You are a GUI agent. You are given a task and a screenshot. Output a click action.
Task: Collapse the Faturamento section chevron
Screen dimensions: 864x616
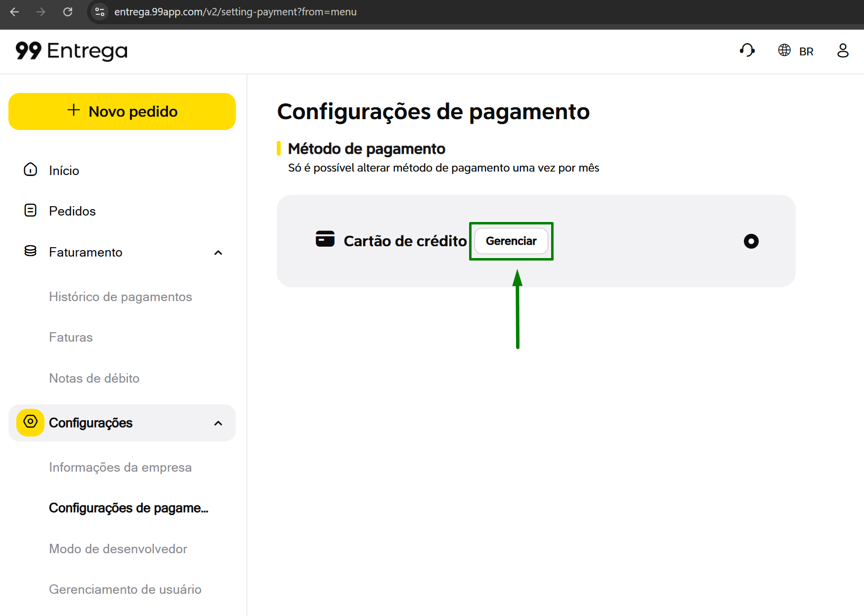218,253
